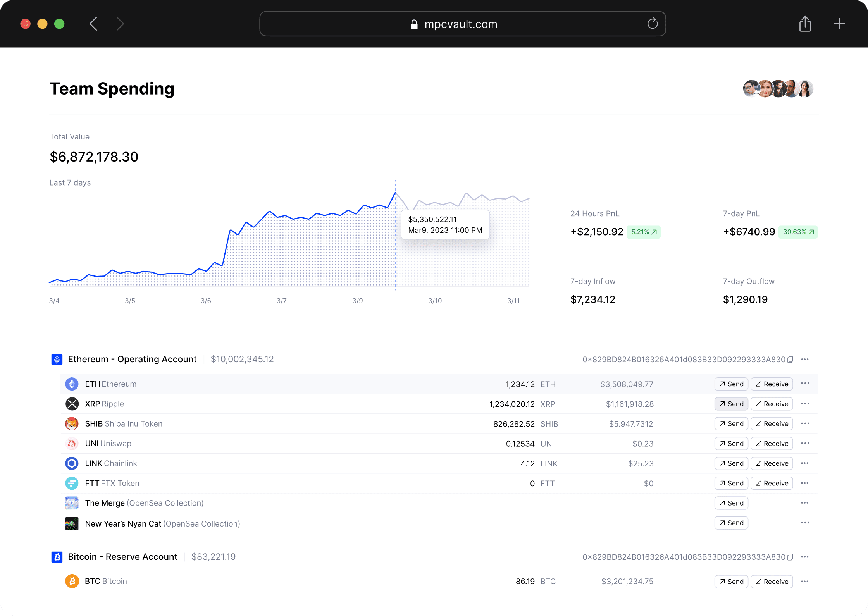
Task: Click the Ethereum account blue logo icon
Action: [57, 360]
